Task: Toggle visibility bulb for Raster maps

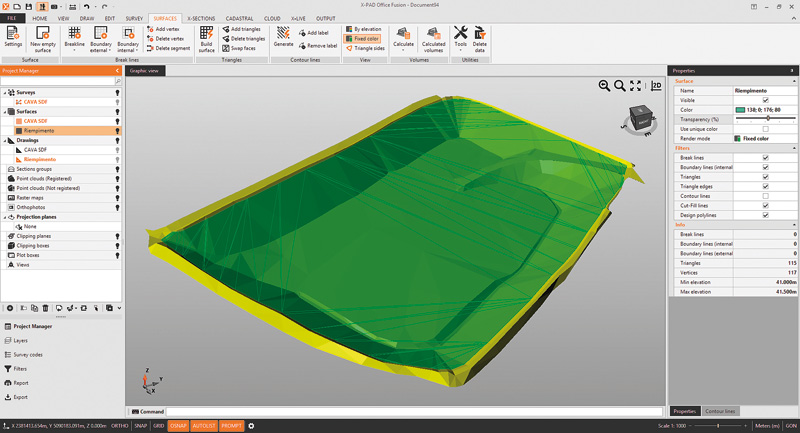Action: [117, 198]
